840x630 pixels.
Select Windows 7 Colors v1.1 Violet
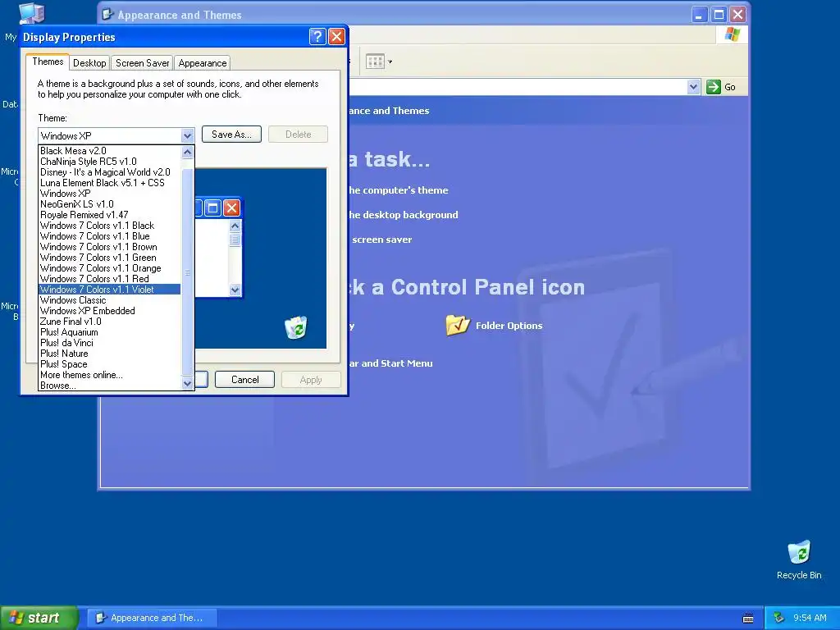pos(110,290)
